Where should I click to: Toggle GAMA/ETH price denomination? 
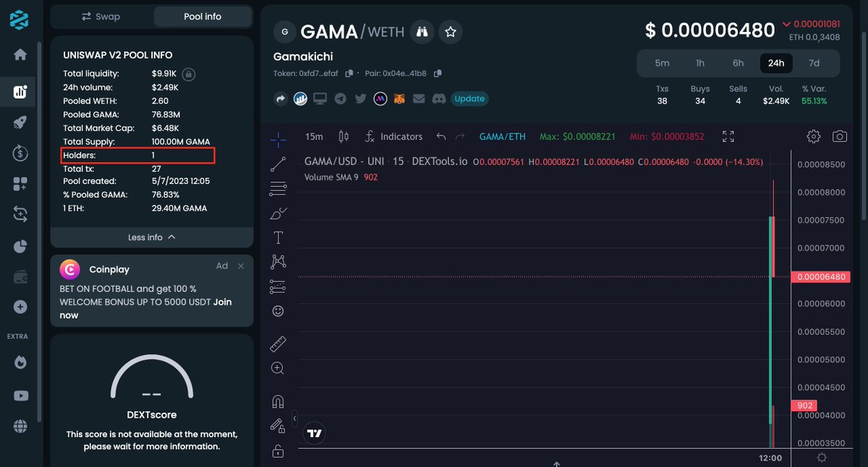point(503,136)
